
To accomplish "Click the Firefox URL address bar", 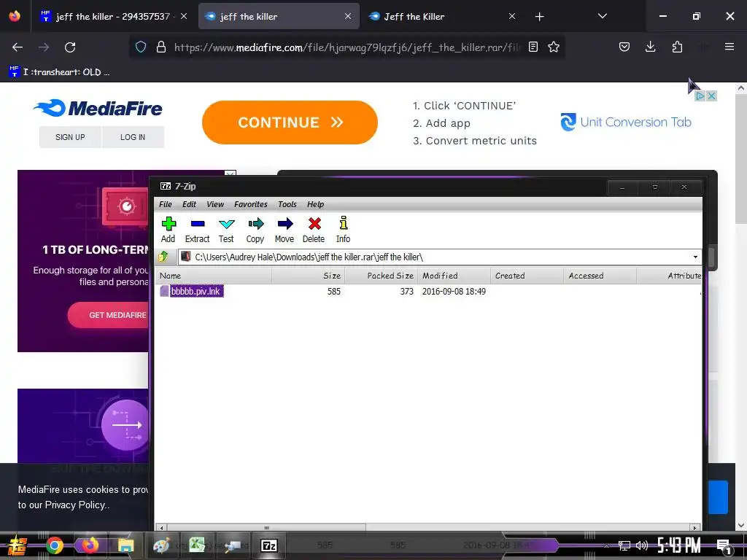I will pos(348,47).
